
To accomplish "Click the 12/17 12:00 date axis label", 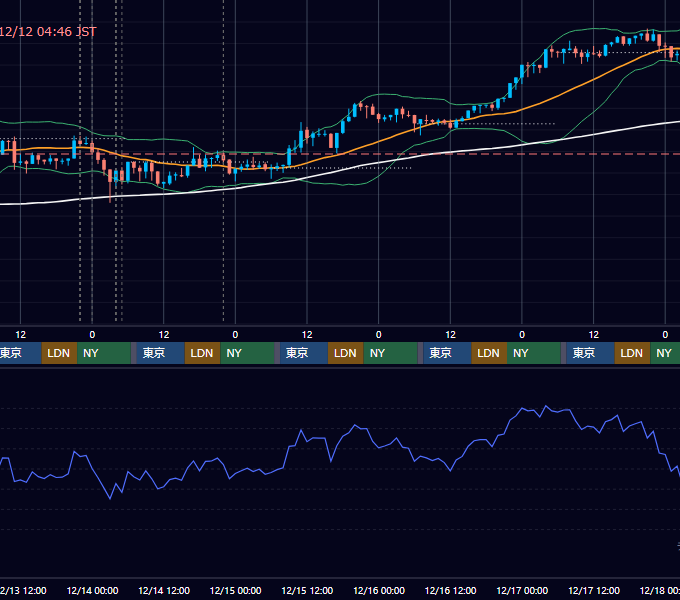I will click(594, 590).
